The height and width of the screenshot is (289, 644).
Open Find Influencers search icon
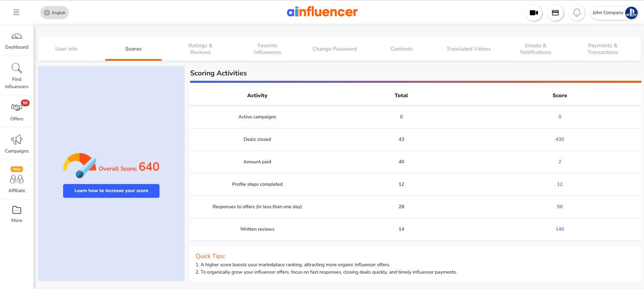pos(17,68)
